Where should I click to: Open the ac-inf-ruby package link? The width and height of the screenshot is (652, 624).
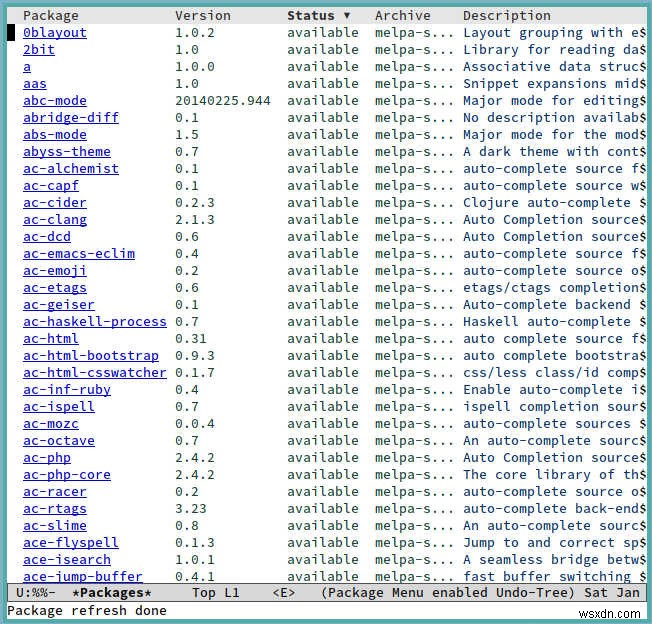pyautogui.click(x=67, y=390)
